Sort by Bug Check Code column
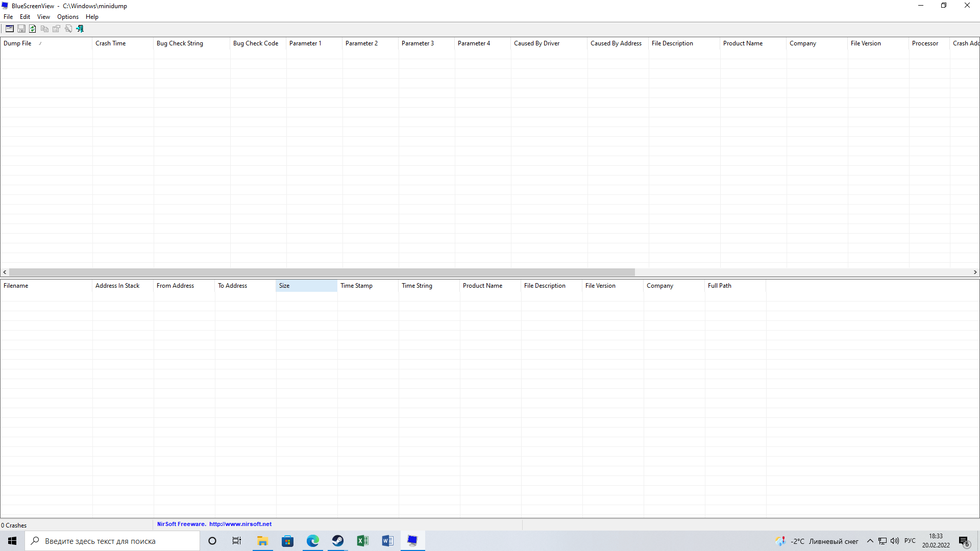This screenshot has height=551, width=980. (x=258, y=43)
